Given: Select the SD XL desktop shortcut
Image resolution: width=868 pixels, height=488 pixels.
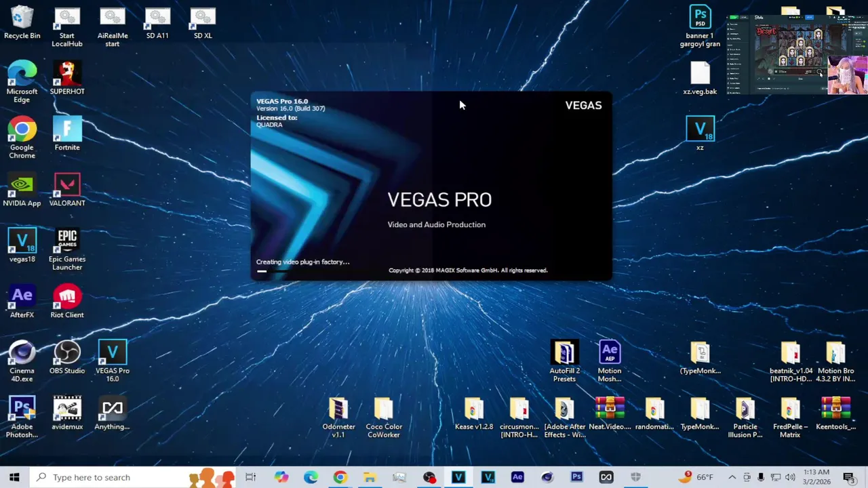Looking at the screenshot, I should point(203,22).
